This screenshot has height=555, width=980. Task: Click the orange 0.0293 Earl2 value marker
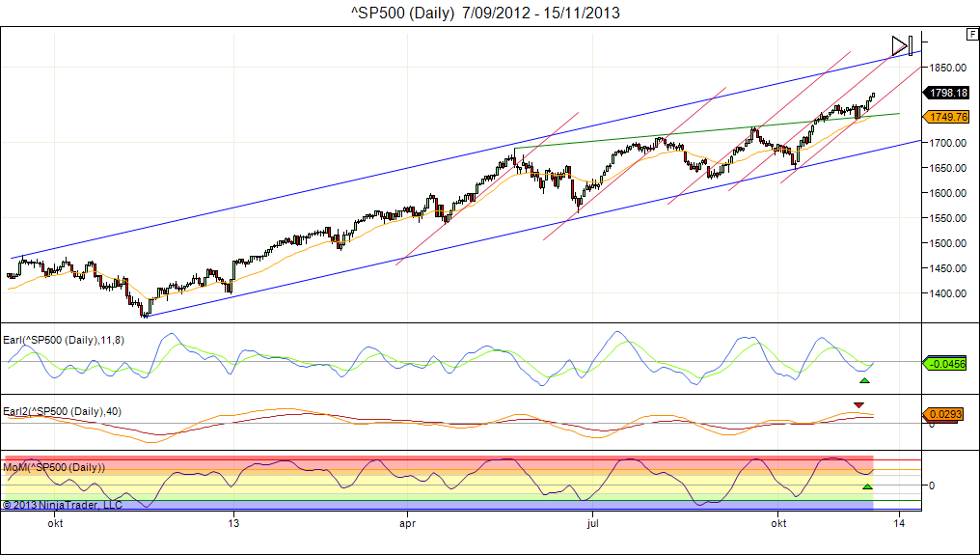tap(948, 414)
